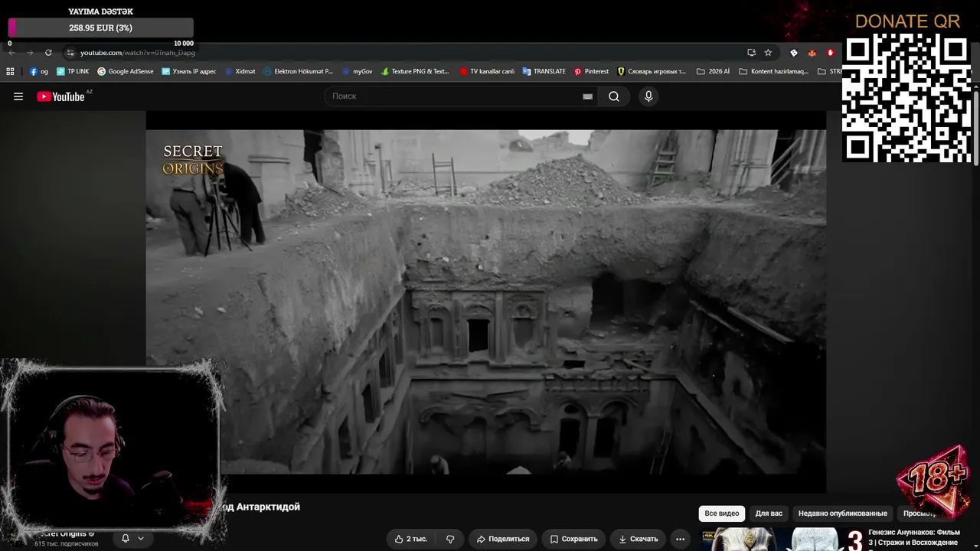Save video with the Сохранить button
The width and height of the screenshot is (980, 551).
pyautogui.click(x=573, y=539)
